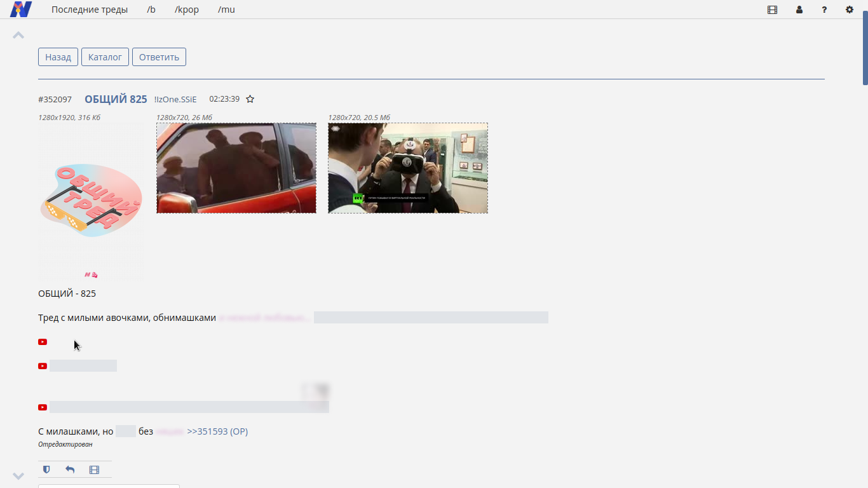The image size is (868, 488).
Task: Open the film strip icon in top bar
Action: 772,10
